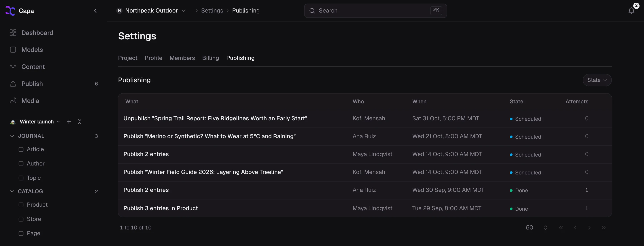This screenshot has height=246, width=644.
Task: Open the Publish Merino or Synthetic row
Action: click(x=365, y=137)
